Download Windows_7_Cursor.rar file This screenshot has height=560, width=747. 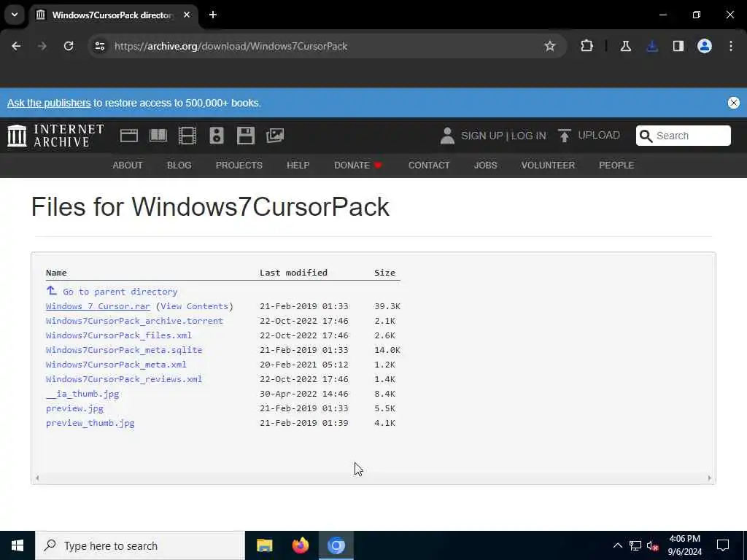pos(98,306)
